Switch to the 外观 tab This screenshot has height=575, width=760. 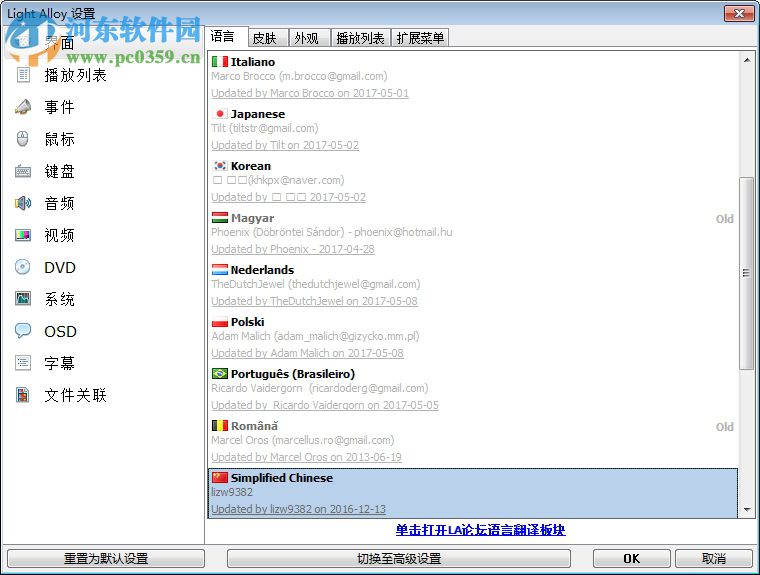[309, 38]
